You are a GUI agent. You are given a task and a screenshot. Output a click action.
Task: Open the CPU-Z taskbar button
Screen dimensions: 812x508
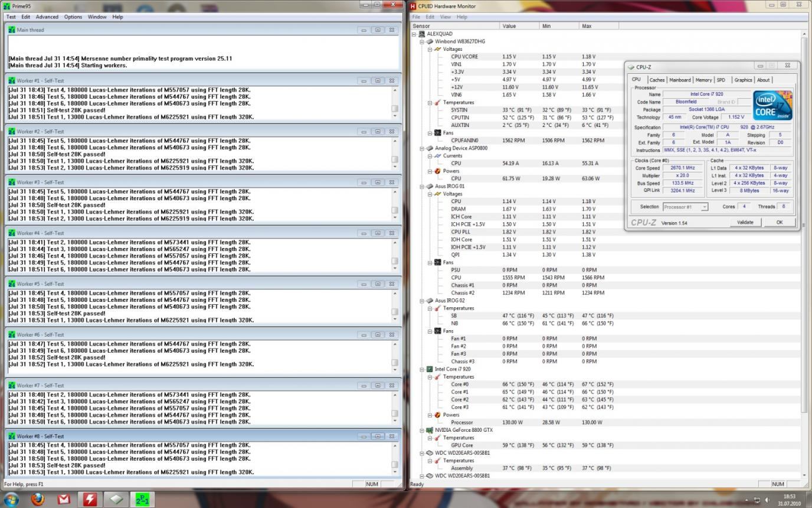(116, 499)
